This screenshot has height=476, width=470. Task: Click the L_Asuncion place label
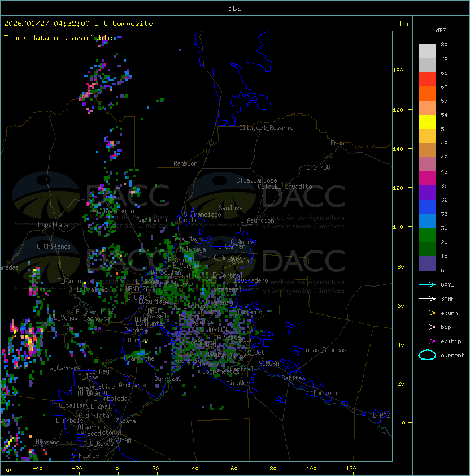(x=257, y=220)
